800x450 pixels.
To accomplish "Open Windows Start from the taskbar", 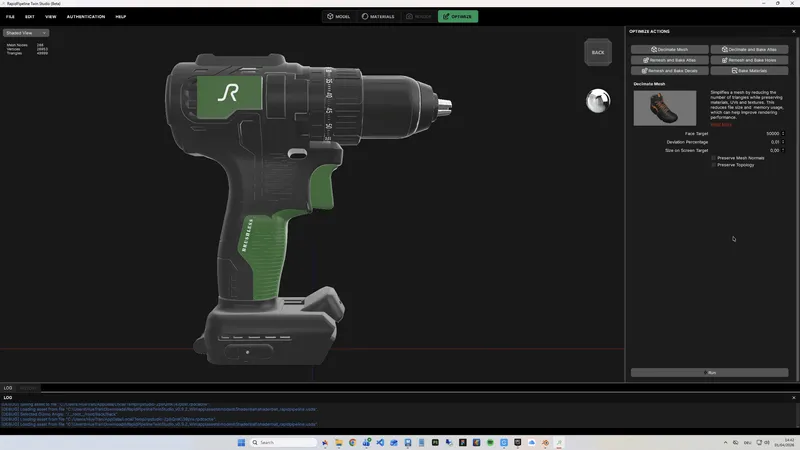I will 241,442.
